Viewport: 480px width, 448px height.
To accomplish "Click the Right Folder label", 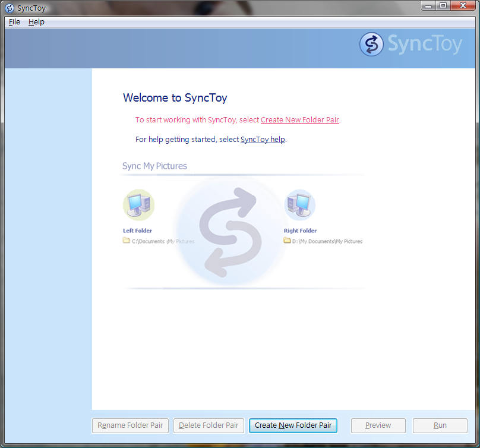I will tap(300, 231).
